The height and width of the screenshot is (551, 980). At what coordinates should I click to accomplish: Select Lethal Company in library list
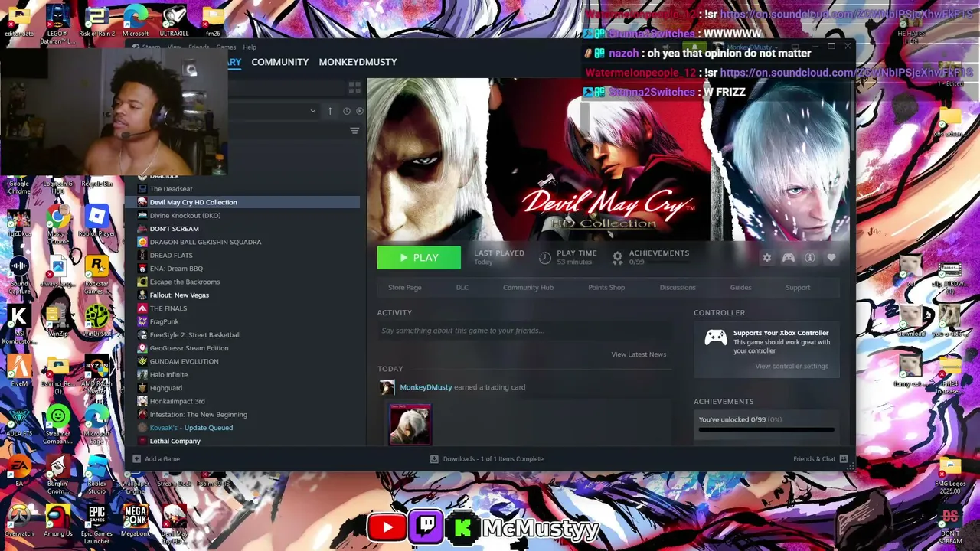(x=175, y=442)
